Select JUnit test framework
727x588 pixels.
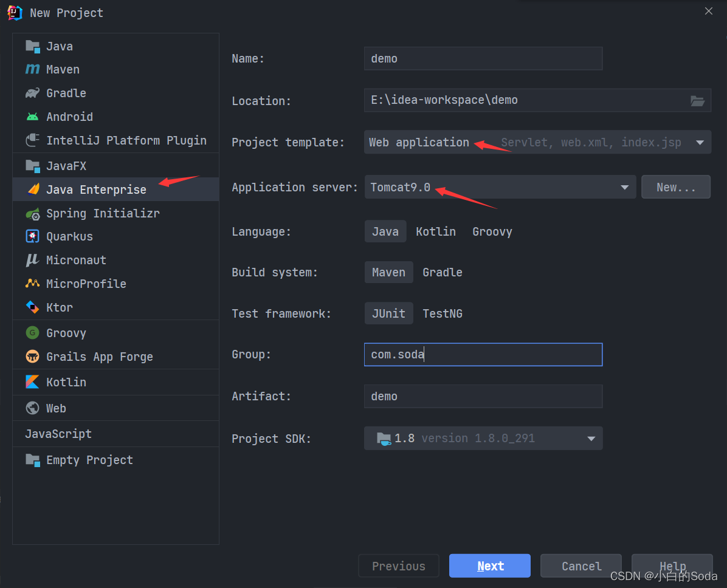click(388, 313)
